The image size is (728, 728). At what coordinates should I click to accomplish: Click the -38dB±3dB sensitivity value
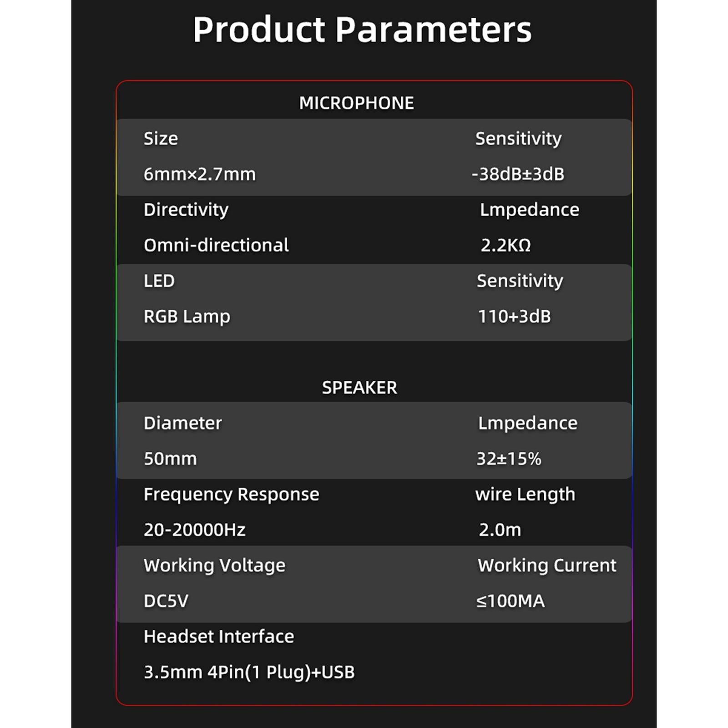point(518,174)
